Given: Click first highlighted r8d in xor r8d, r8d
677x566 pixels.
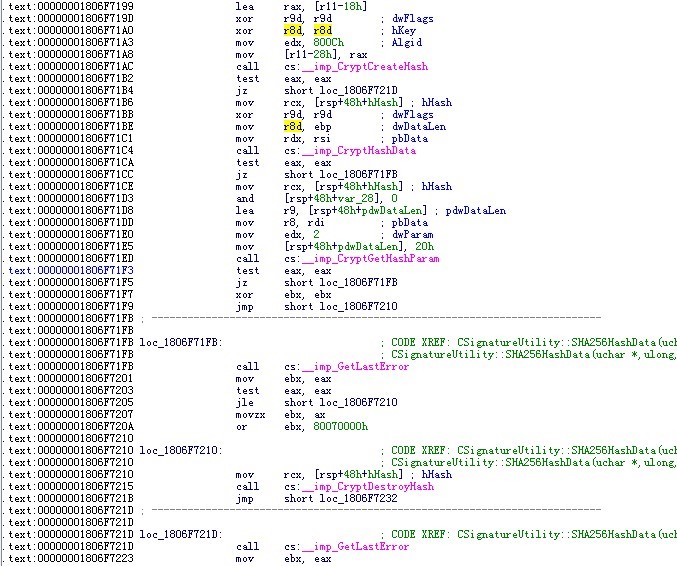Looking at the screenshot, I should click(293, 31).
